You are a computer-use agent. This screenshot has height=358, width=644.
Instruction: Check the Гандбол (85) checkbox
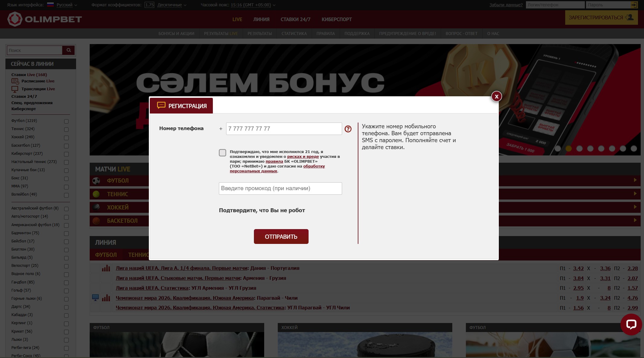66,283
